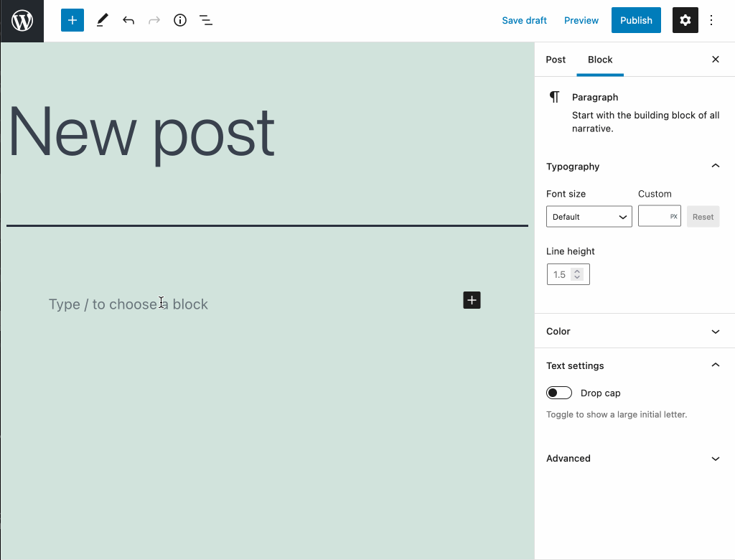
Task: Expand the Color panel
Action: (x=633, y=331)
